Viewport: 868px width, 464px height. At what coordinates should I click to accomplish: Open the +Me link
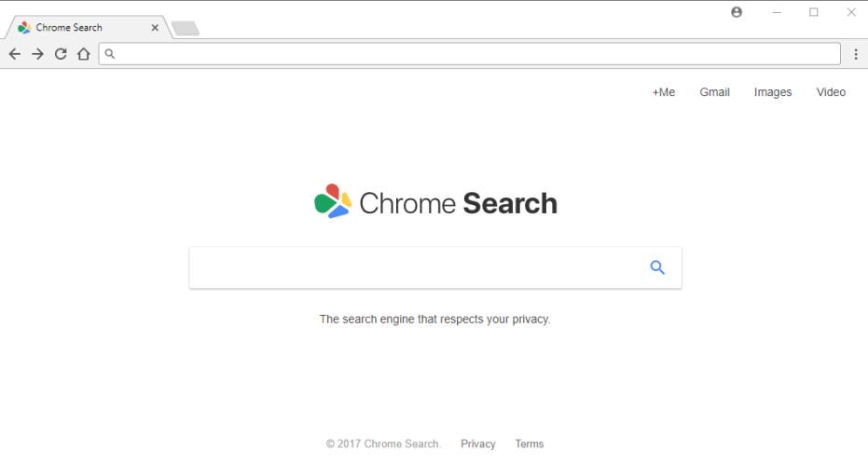point(663,92)
